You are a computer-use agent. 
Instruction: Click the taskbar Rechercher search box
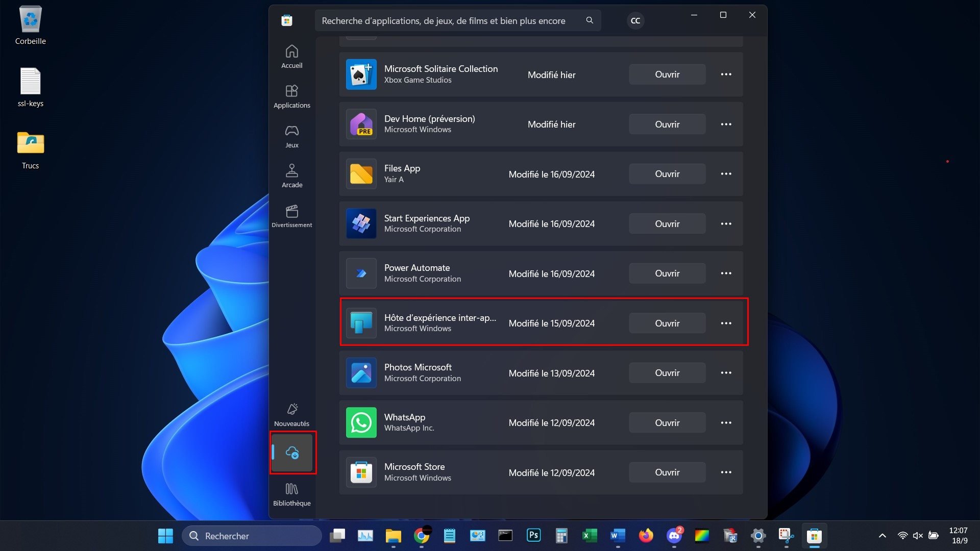252,536
